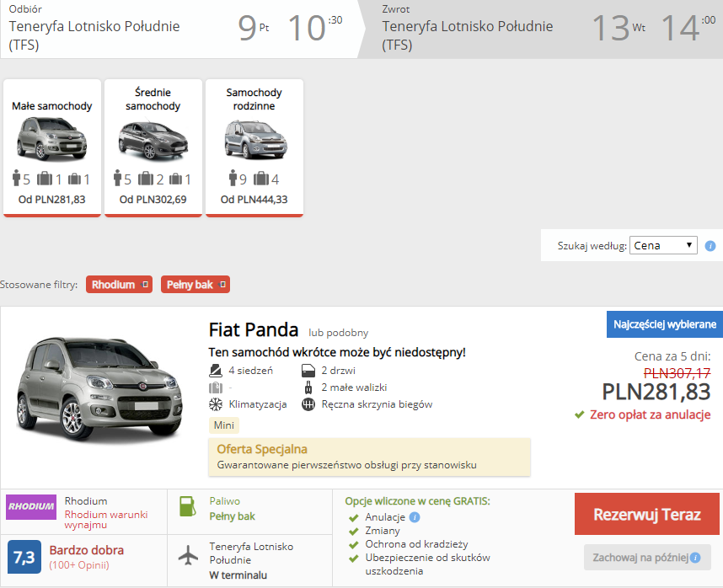This screenshot has width=723, height=588.
Task: Select the Małe samochody category
Action: (52, 147)
